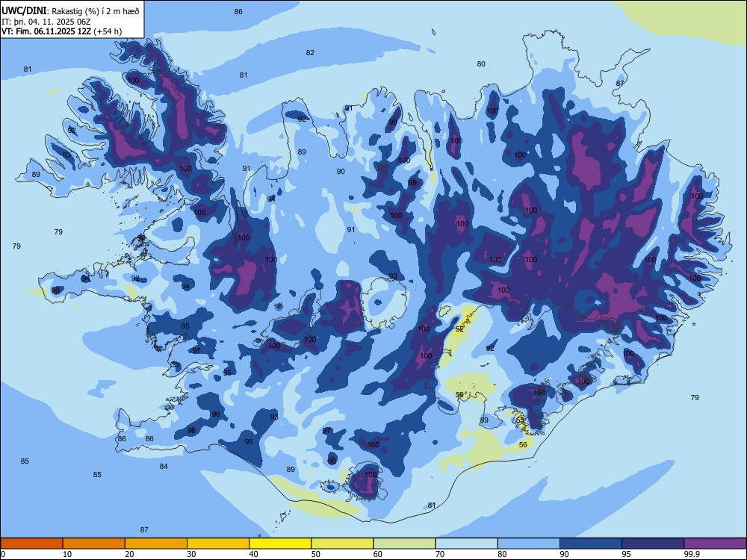Click the 30–40 golden legend swatch

pos(218,544)
